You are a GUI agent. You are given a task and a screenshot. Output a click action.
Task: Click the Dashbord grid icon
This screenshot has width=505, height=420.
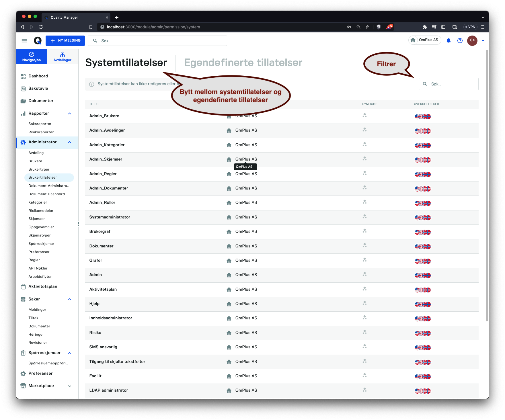click(x=23, y=76)
